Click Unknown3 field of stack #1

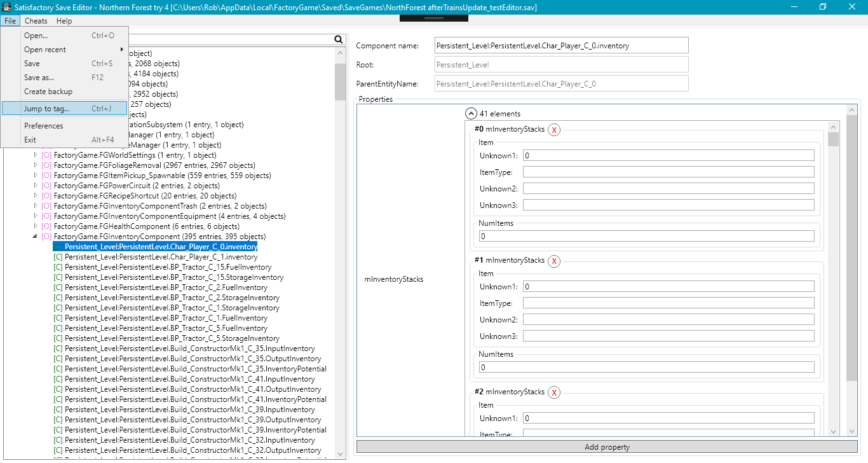(668, 336)
